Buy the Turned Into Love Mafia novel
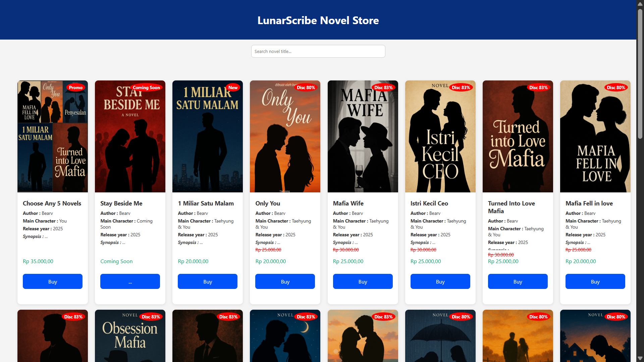Screen dimensions: 644x362 (x=518, y=282)
